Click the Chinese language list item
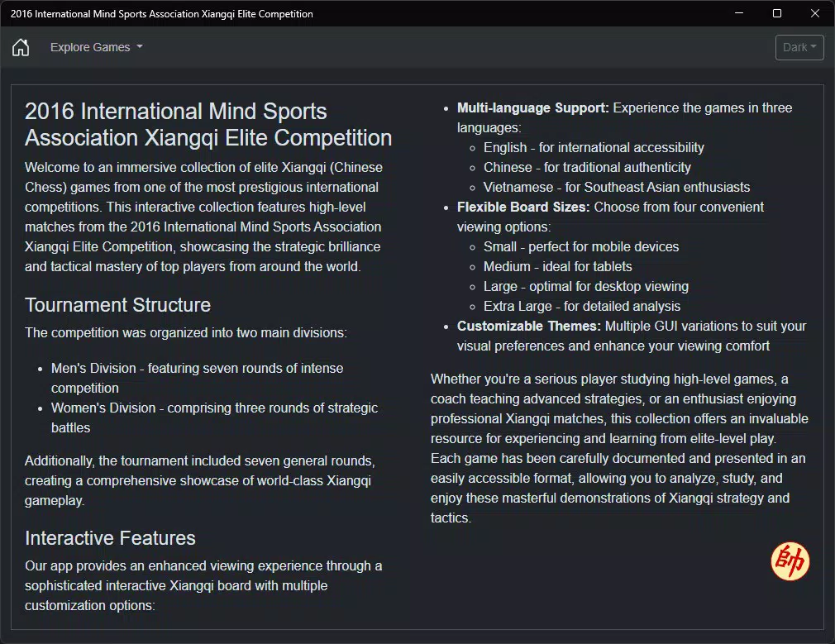835x644 pixels. click(587, 167)
